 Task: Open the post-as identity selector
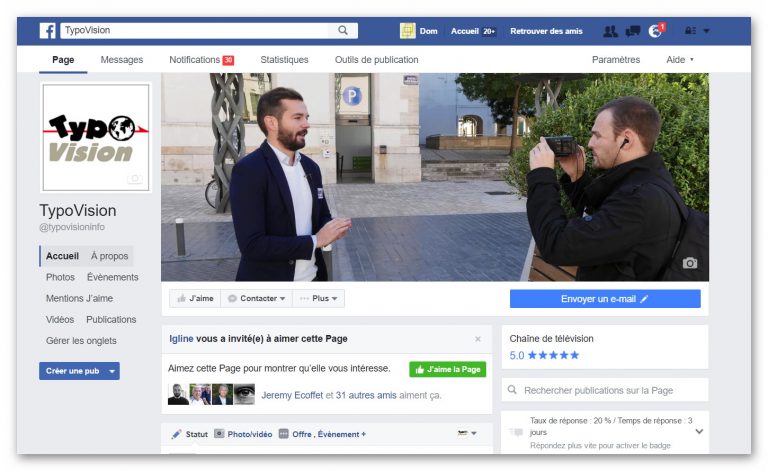[467, 433]
